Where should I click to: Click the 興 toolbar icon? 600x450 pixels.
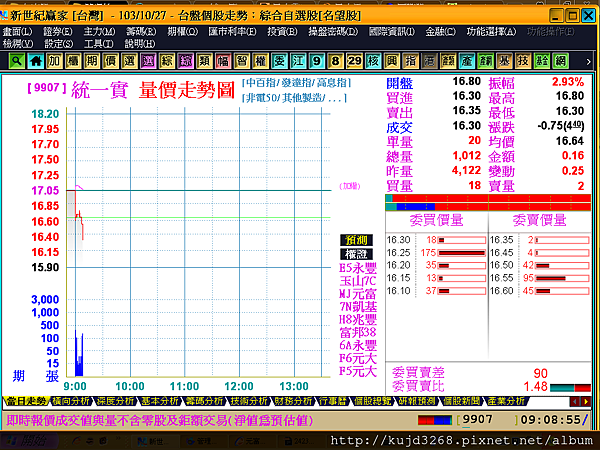point(392,61)
